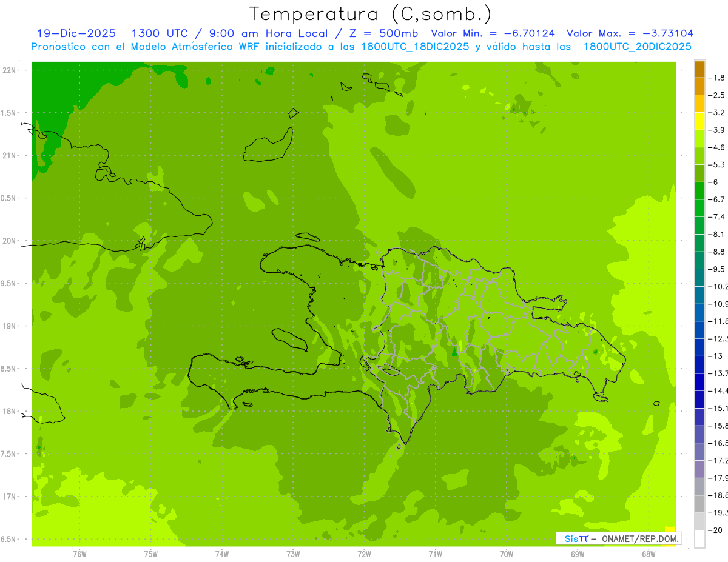Click the "Valor Max. = -3.73104" text
The image size is (728, 562).
(x=630, y=33)
